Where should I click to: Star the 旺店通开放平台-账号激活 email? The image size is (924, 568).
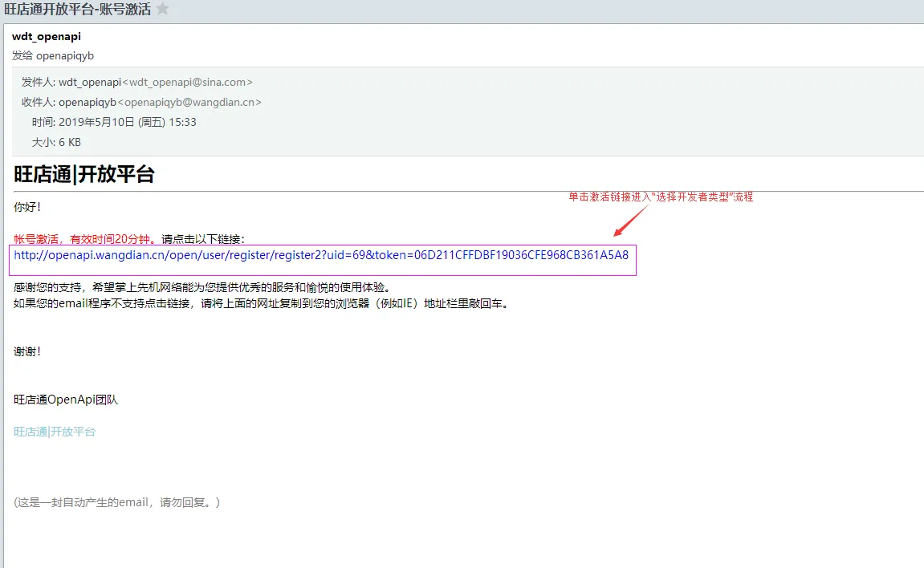pyautogui.click(x=162, y=9)
